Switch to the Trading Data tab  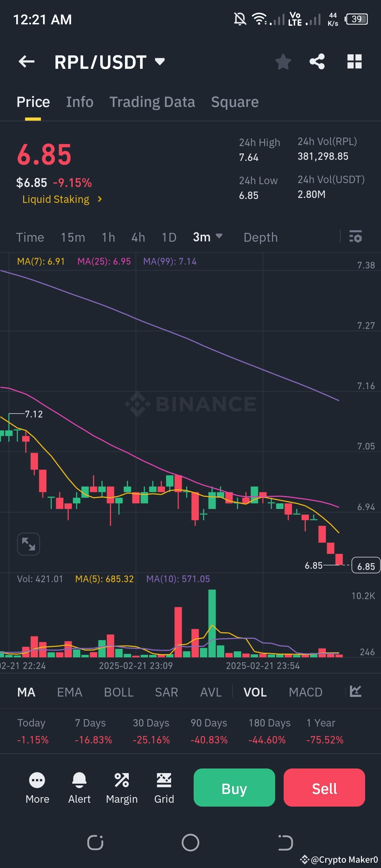[x=152, y=102]
